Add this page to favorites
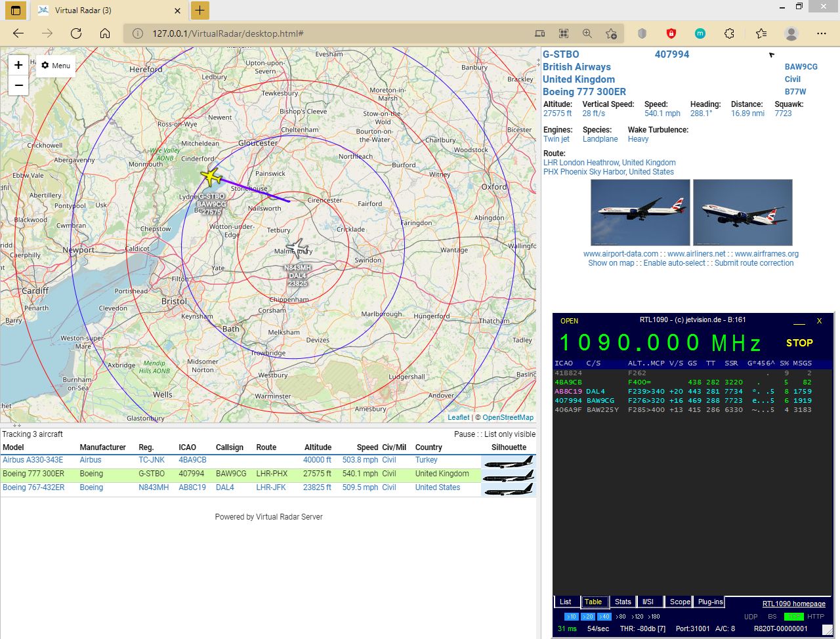The width and height of the screenshot is (840, 639). click(x=611, y=33)
